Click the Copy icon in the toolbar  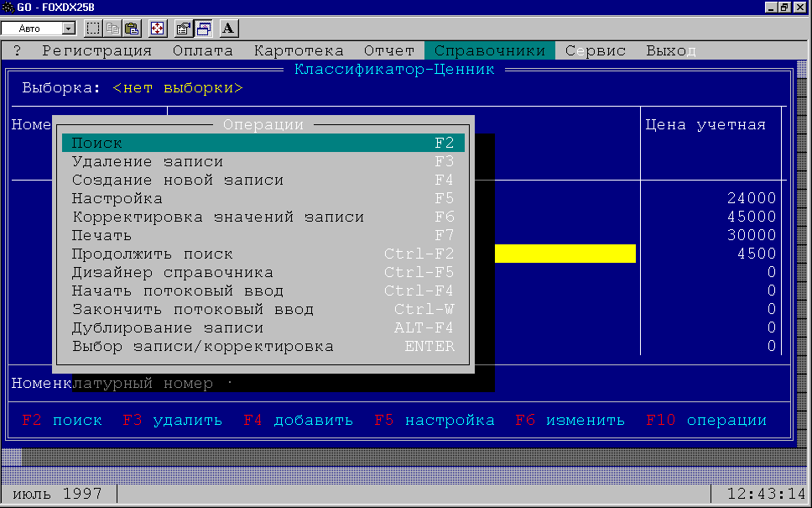tap(112, 29)
